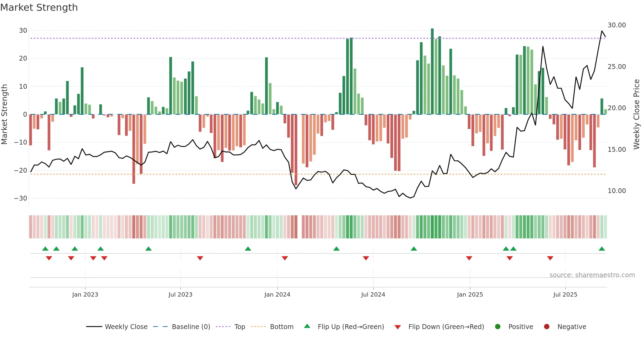Click the flip-down marker at Jan 2025
The width and height of the screenshot is (644, 362).
[469, 258]
